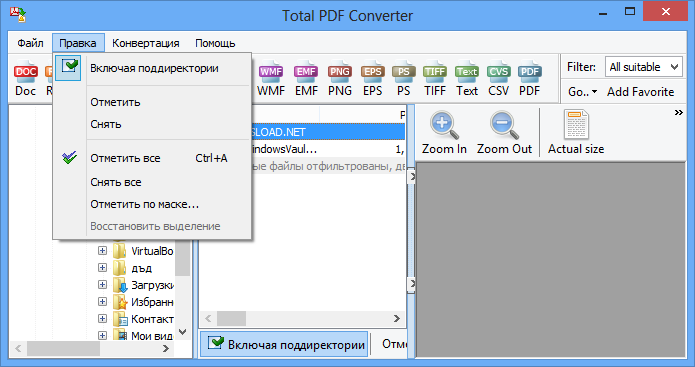The image size is (695, 367).
Task: Close the Правка menu
Action: (78, 43)
